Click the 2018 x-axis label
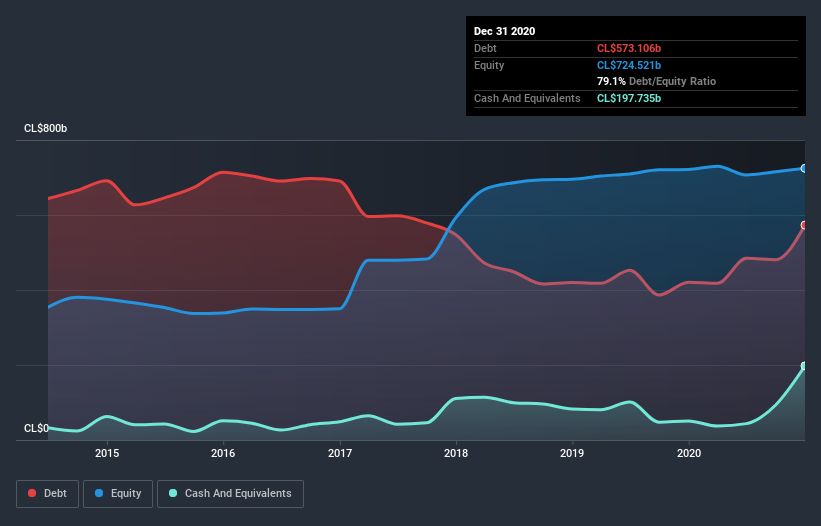 tap(456, 453)
